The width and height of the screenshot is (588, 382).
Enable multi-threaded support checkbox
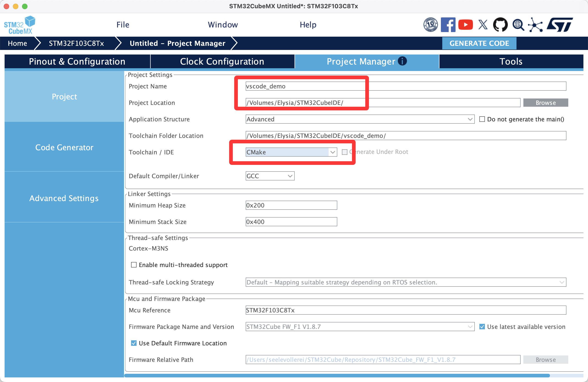134,265
